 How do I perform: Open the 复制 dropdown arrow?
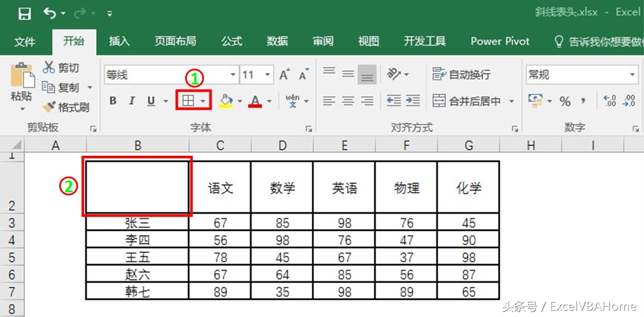coord(90,88)
